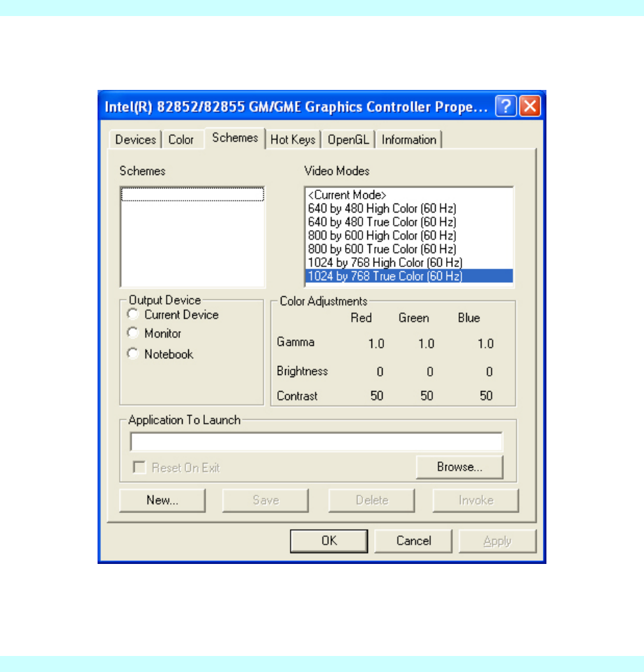Create a scheme with New... button
This screenshot has height=672, width=644.
click(162, 500)
